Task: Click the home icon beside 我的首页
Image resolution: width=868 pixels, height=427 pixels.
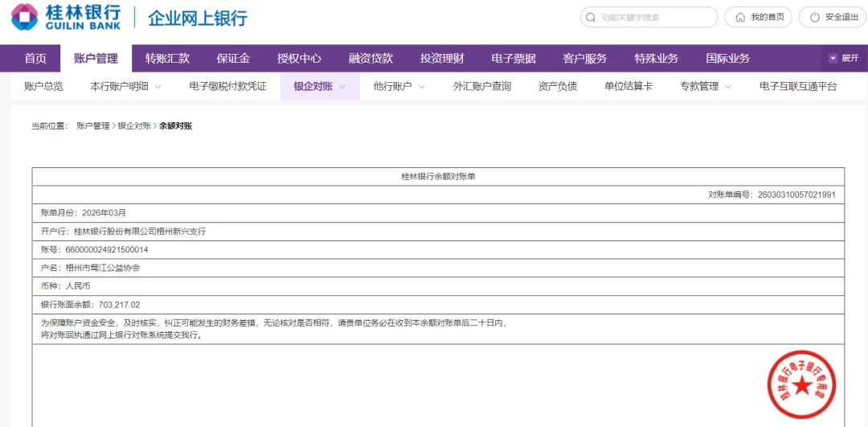Action: pyautogui.click(x=740, y=17)
